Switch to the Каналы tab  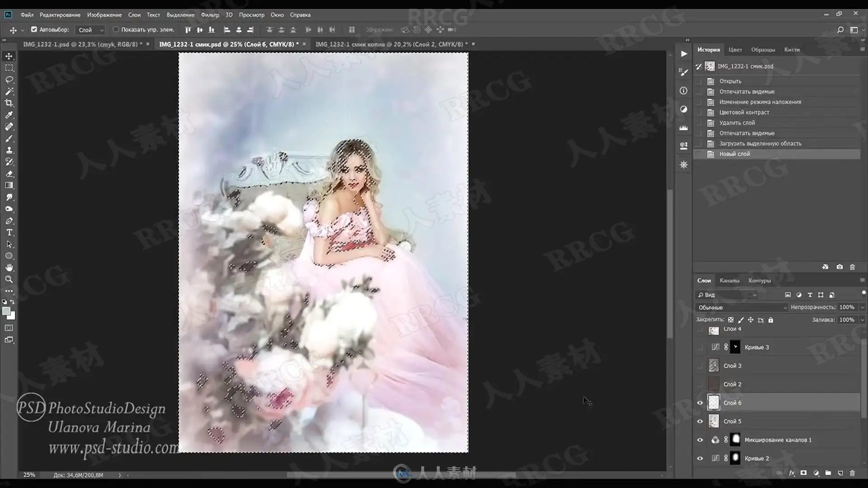point(729,281)
